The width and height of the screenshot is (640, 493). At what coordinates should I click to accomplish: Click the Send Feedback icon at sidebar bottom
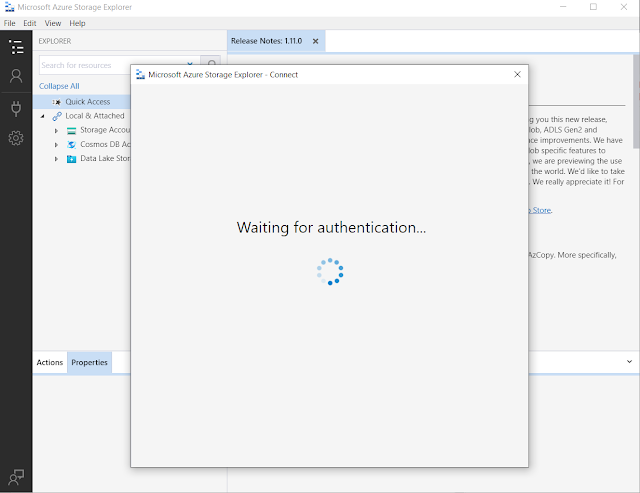pos(16,477)
